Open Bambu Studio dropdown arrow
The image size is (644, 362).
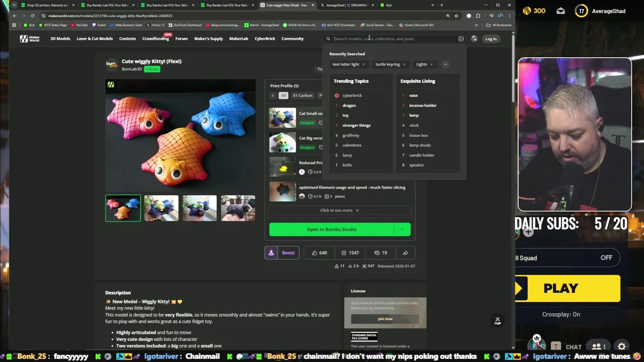(402, 230)
